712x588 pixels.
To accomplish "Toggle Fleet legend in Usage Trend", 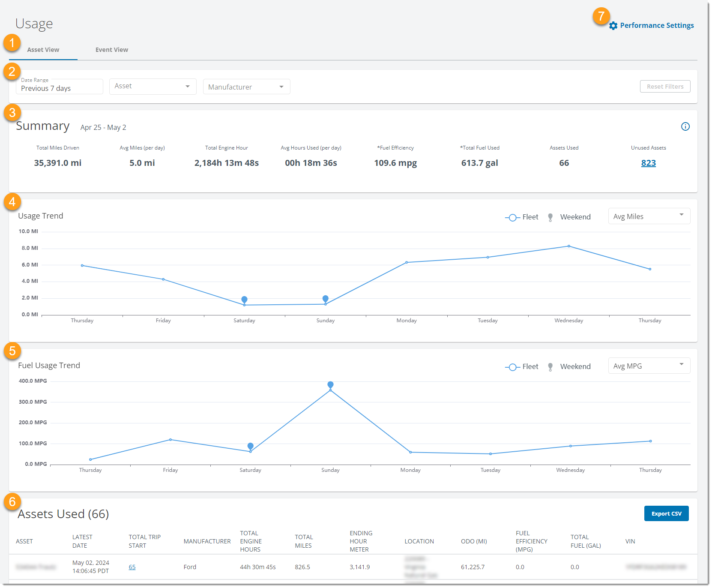I will [x=522, y=217].
